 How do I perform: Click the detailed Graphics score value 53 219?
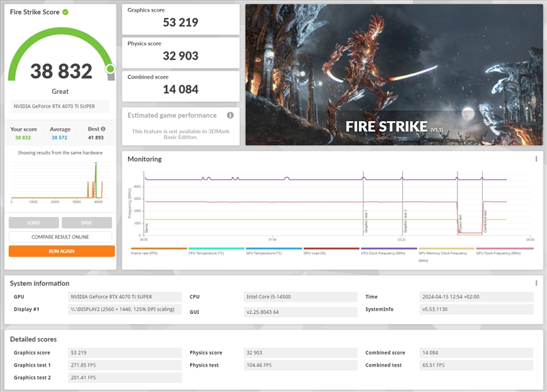pyautogui.click(x=125, y=353)
